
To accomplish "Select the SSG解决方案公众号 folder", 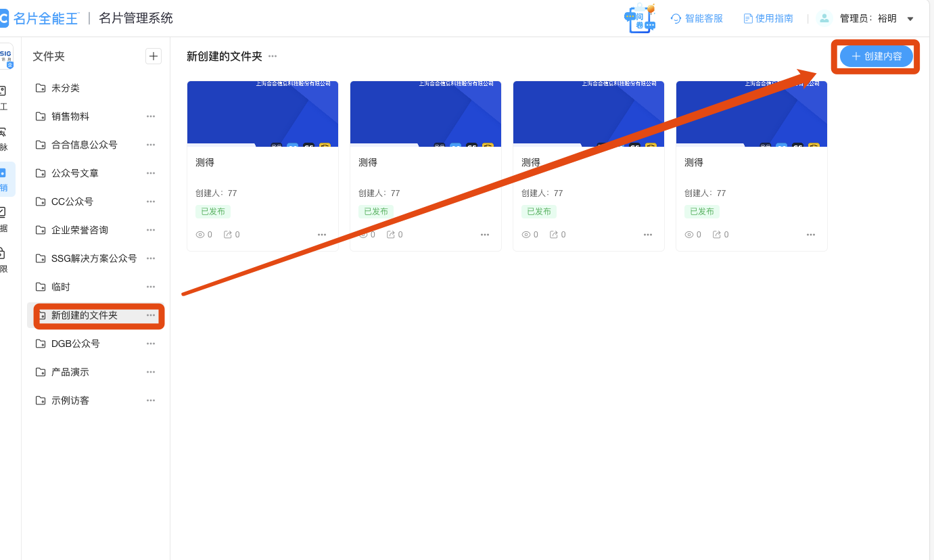I will point(95,258).
